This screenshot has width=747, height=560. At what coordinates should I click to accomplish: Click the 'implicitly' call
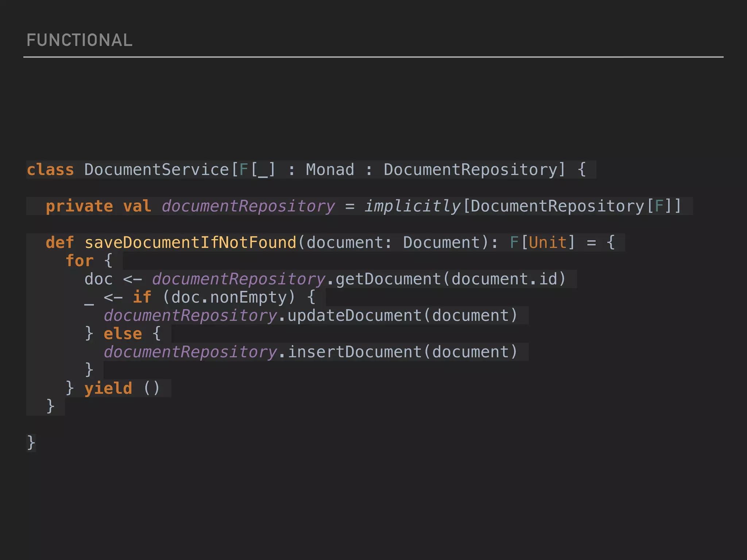[413, 207]
